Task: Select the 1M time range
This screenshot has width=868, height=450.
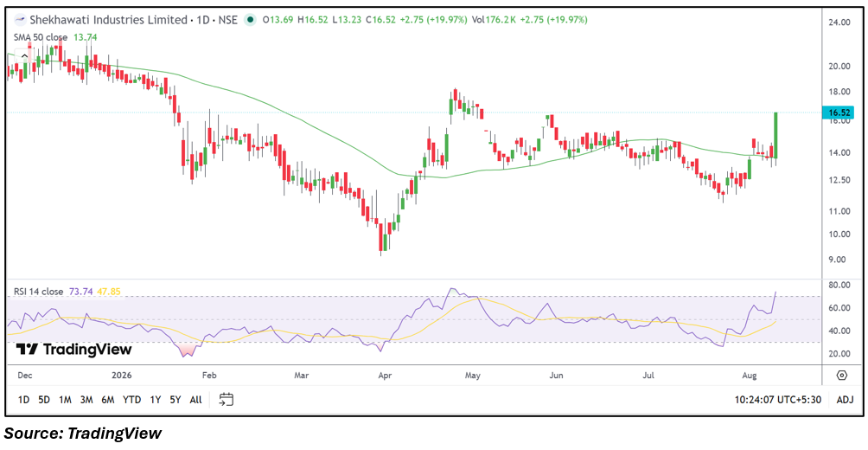Action: pos(66,400)
